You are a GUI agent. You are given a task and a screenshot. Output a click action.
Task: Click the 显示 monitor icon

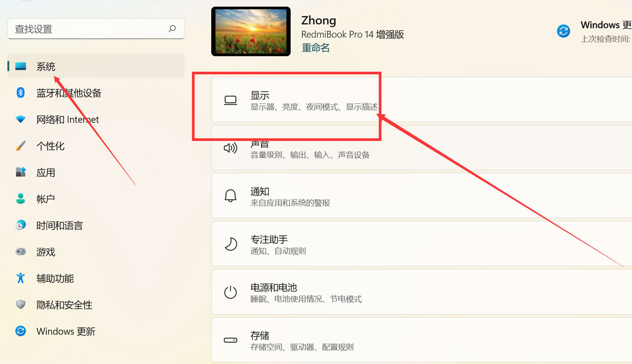(230, 100)
